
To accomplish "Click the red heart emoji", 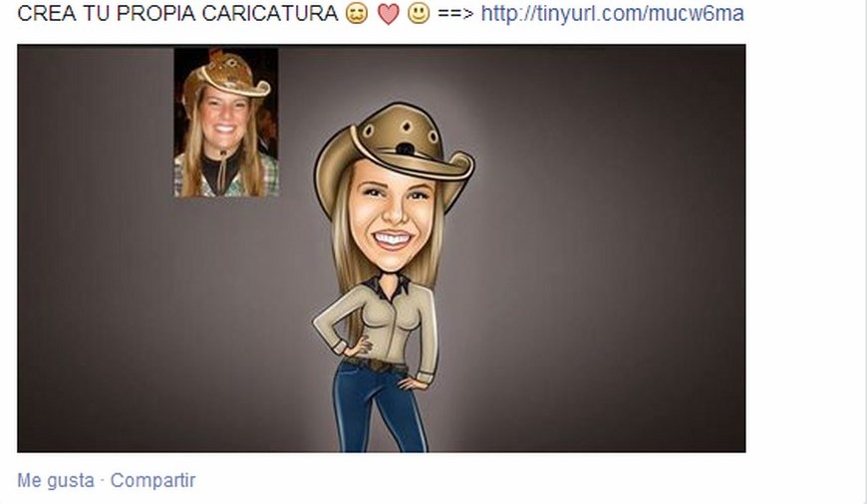I will point(389,15).
